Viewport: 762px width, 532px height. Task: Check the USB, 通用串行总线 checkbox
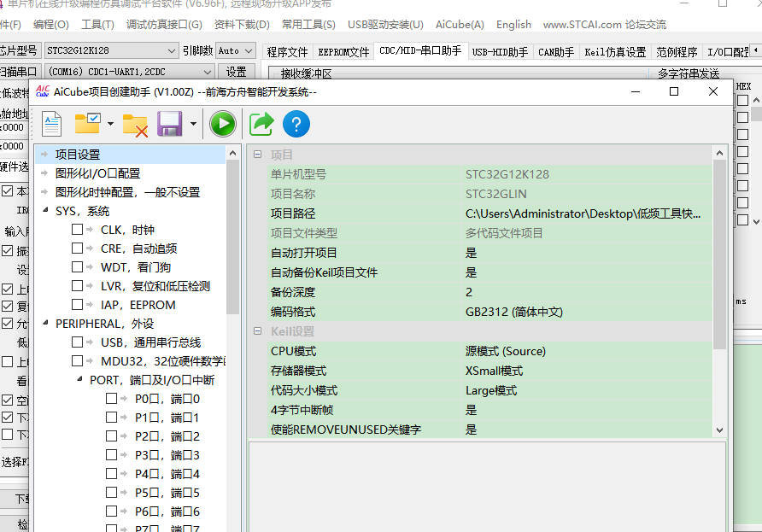click(x=78, y=342)
